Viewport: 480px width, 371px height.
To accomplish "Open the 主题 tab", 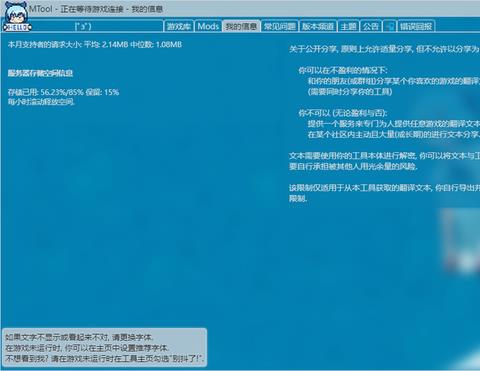I will click(348, 26).
